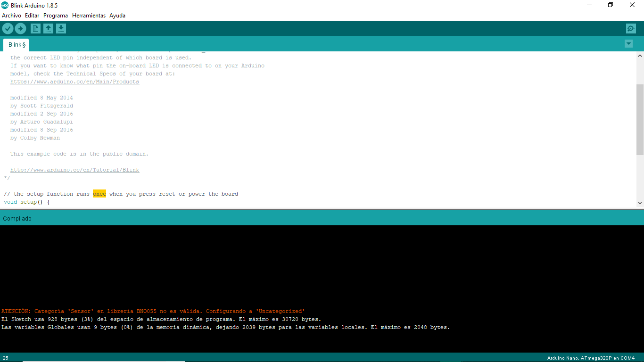Open the arduino.cc/en/Main/Products link
The height and width of the screenshot is (362, 644).
(74, 82)
